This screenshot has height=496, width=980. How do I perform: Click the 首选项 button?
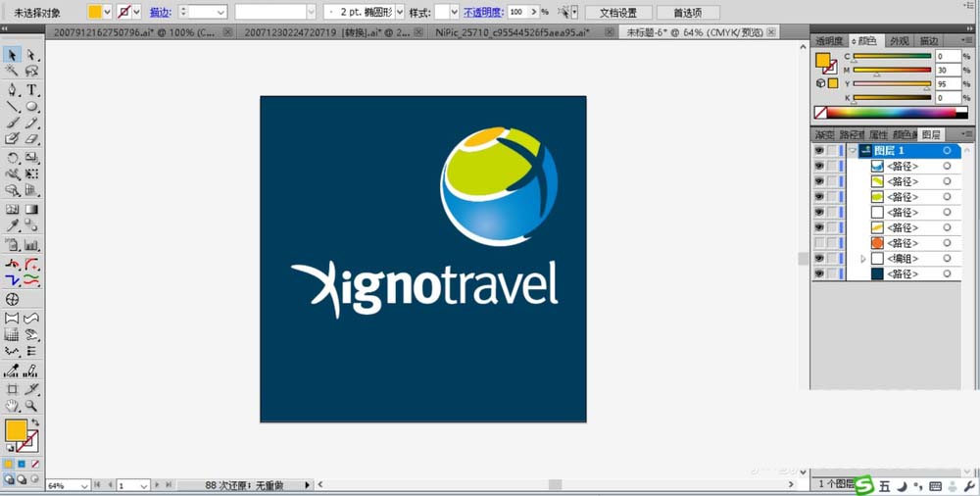(688, 13)
